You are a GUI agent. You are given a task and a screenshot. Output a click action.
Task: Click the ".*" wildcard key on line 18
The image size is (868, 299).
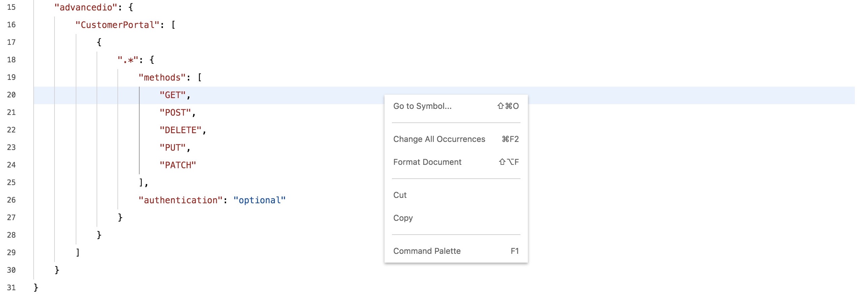tap(129, 59)
